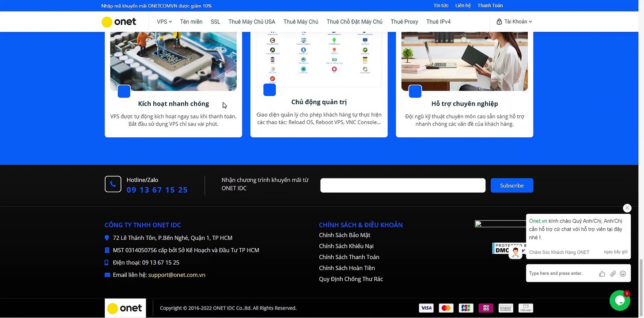Open Chính Sách Thanh Toán link
Viewport: 644px width, 318px height.
[x=349, y=257]
